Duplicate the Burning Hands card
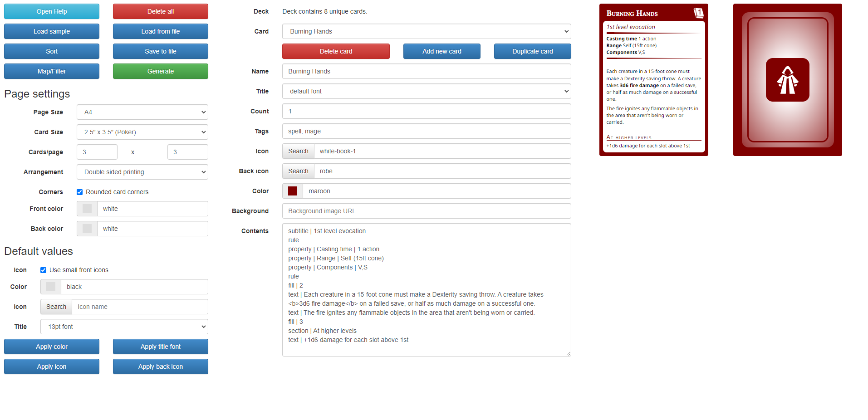Screen dimensions: 868x420 [532, 51]
